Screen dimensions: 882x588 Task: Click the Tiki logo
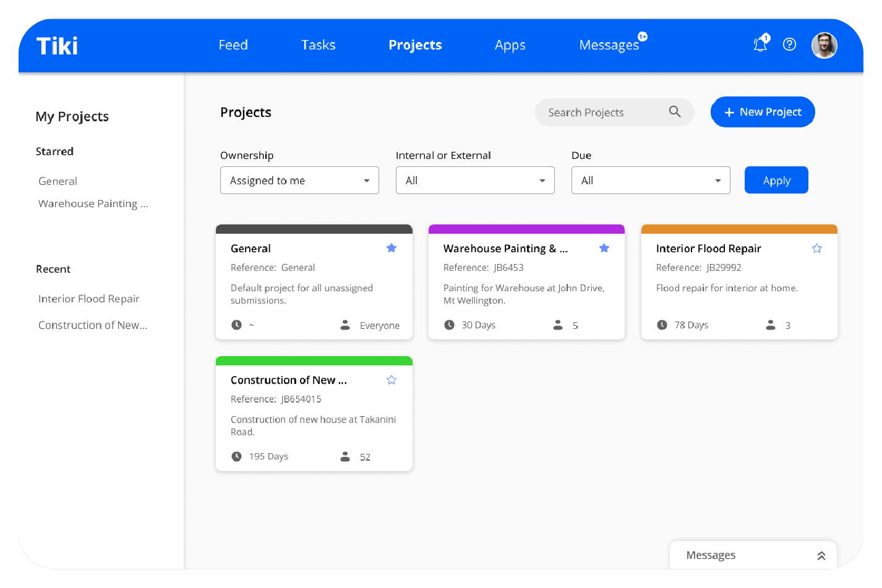57,46
